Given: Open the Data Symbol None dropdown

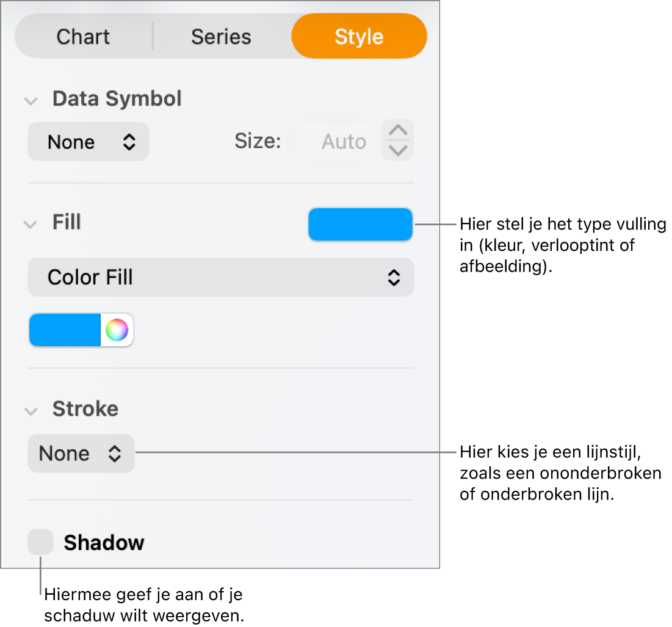Looking at the screenshot, I should click(x=89, y=142).
